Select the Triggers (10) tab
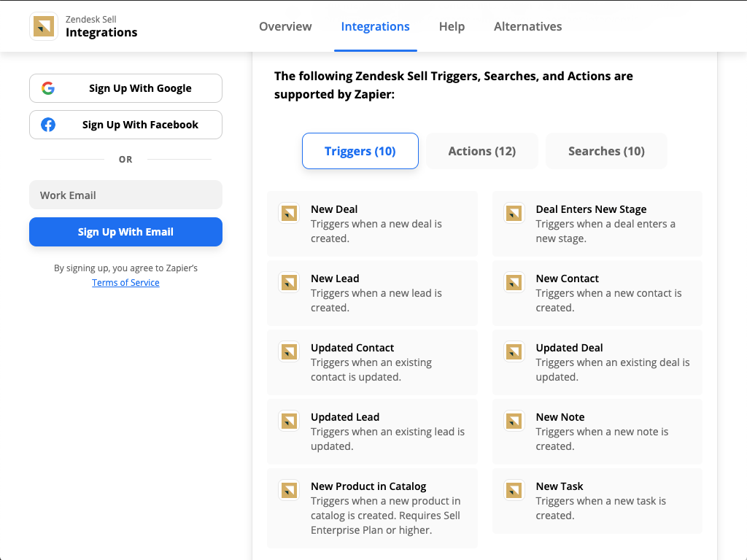This screenshot has width=747, height=560. coord(360,151)
